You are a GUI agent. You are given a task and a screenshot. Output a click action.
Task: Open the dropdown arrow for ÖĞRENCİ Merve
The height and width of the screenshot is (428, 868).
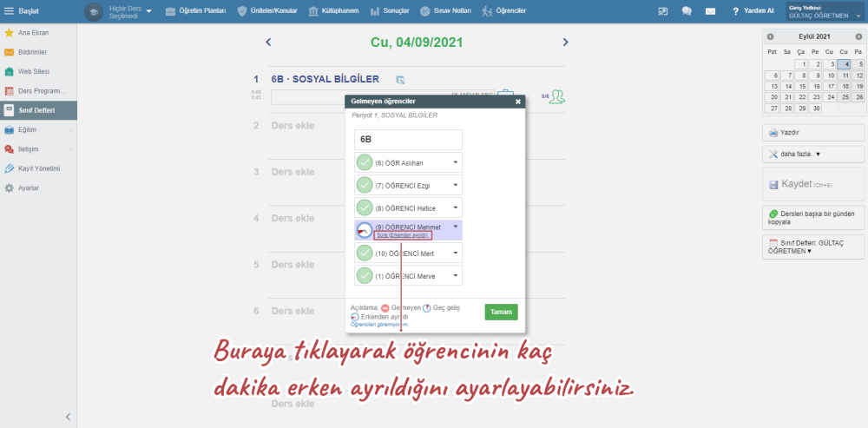click(x=455, y=275)
